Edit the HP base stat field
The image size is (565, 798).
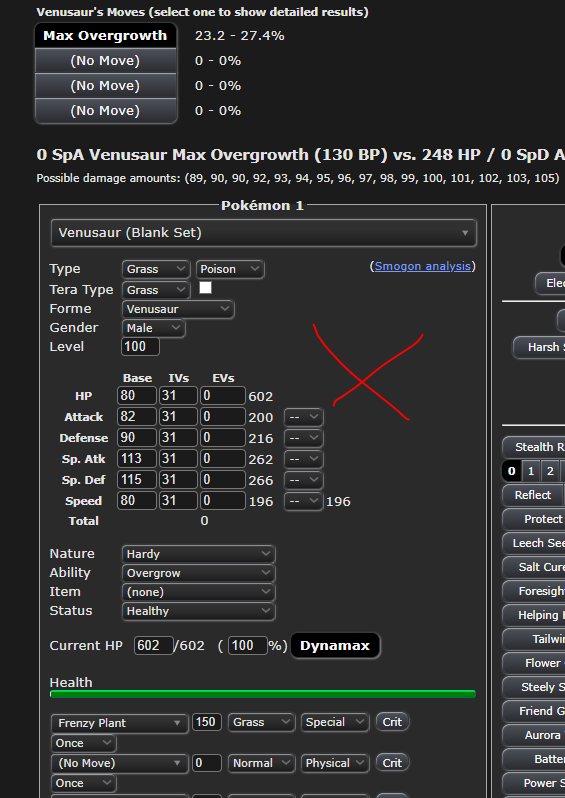[x=137, y=395]
